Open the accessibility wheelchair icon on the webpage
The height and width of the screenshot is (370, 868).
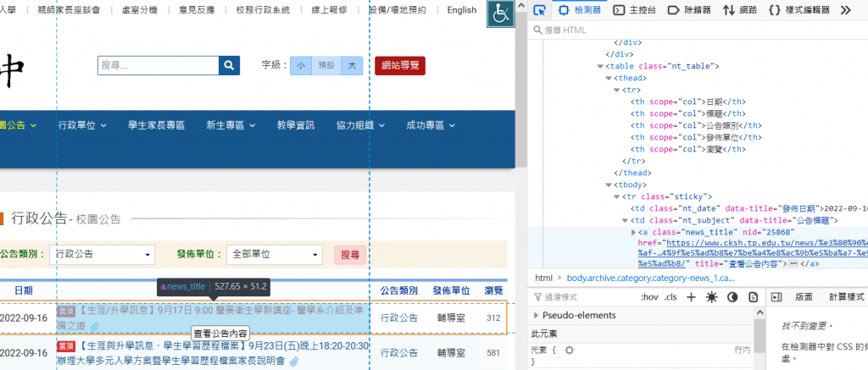(x=501, y=14)
